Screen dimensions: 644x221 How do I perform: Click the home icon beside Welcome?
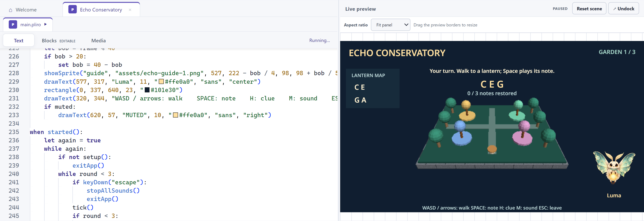click(10, 10)
